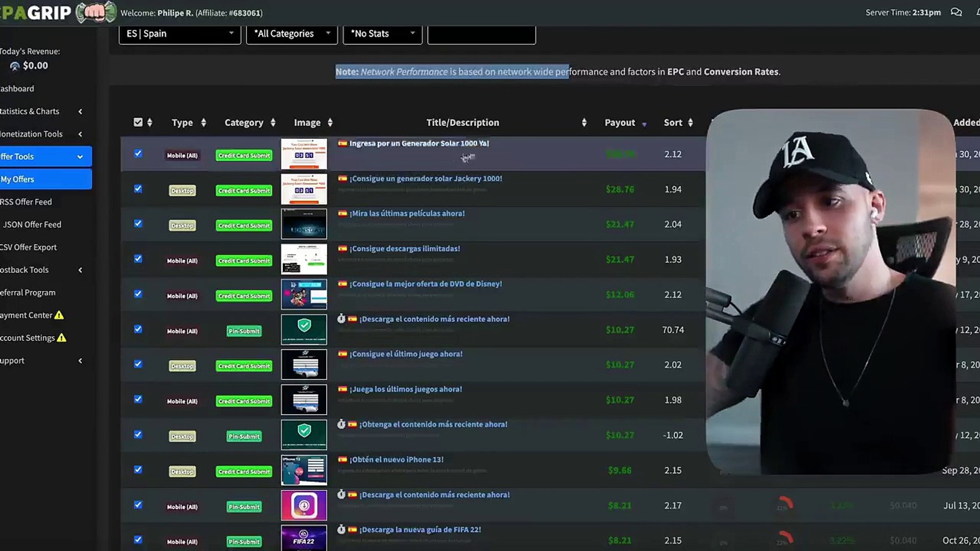Viewport: 980px width, 551px height.
Task: Click the Category column sort arrows
Action: point(273,122)
